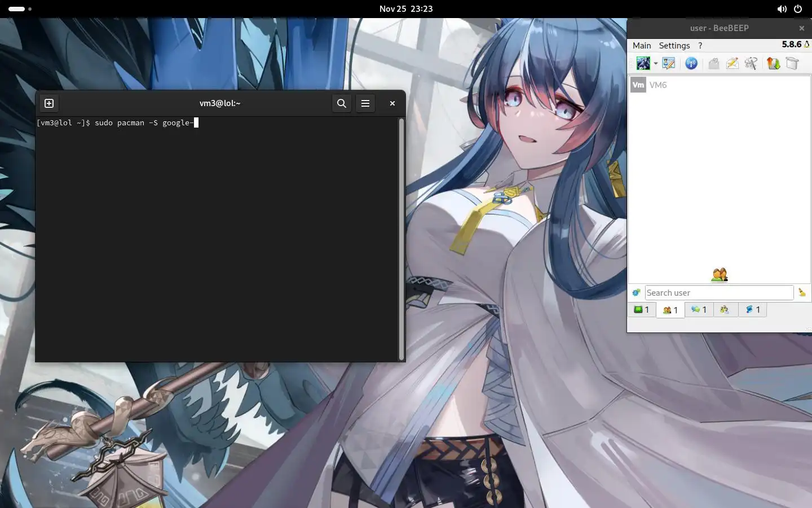Viewport: 812px width, 508px height.
Task: Click the penguin icon next to version number
Action: (807, 44)
